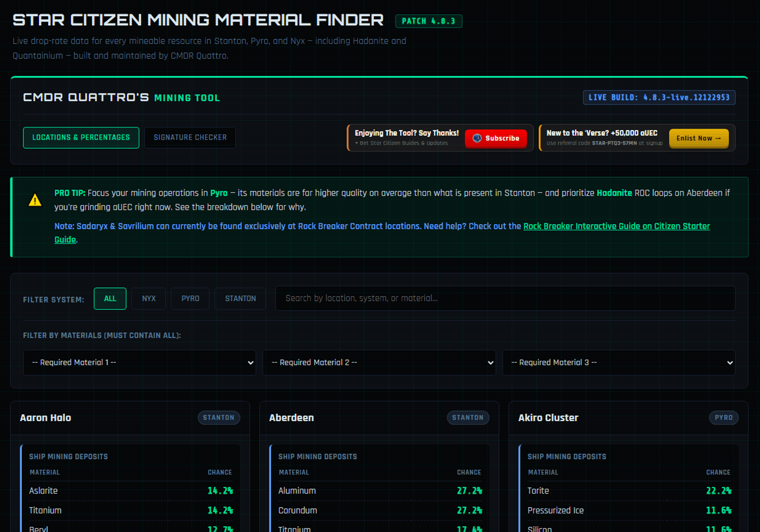Filter by the PYRO system
This screenshot has height=532, width=760.
point(190,298)
